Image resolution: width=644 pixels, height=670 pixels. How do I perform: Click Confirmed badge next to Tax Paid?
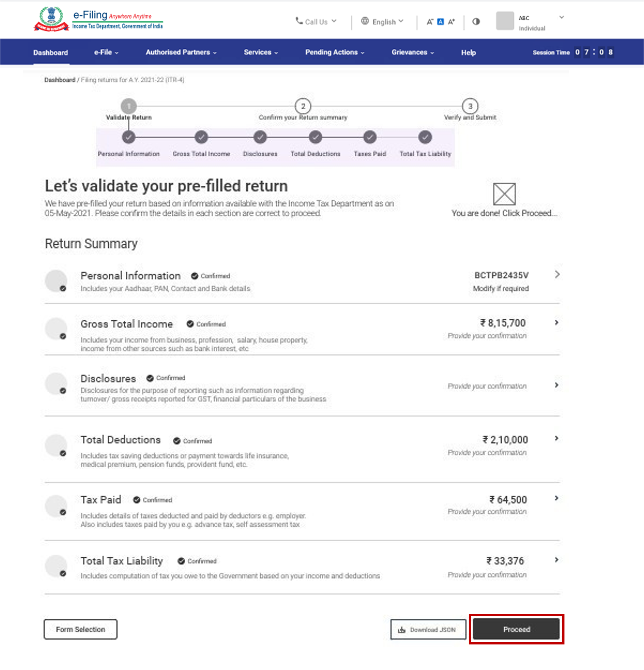pos(152,500)
